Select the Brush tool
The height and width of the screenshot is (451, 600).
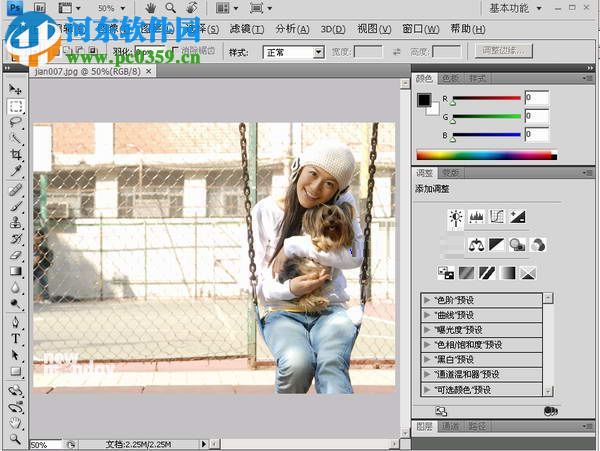pyautogui.click(x=15, y=206)
